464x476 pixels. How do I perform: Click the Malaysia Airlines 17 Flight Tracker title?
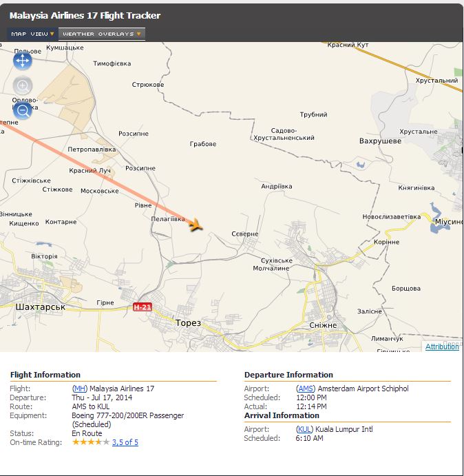[x=85, y=15]
